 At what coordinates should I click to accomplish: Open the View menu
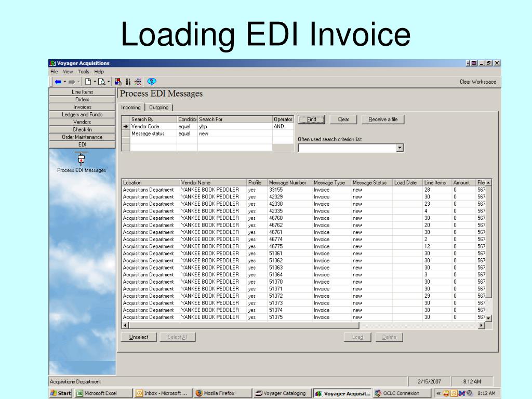(68, 72)
